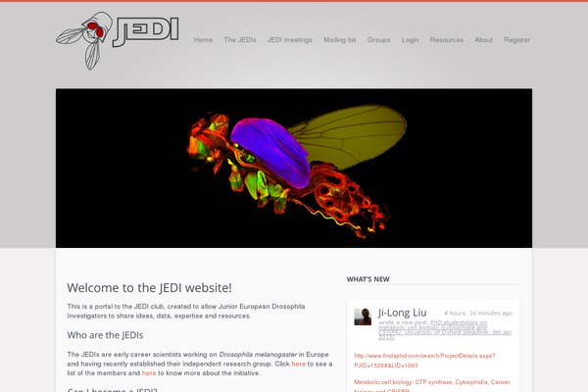Click Register in the navigation

coord(517,40)
